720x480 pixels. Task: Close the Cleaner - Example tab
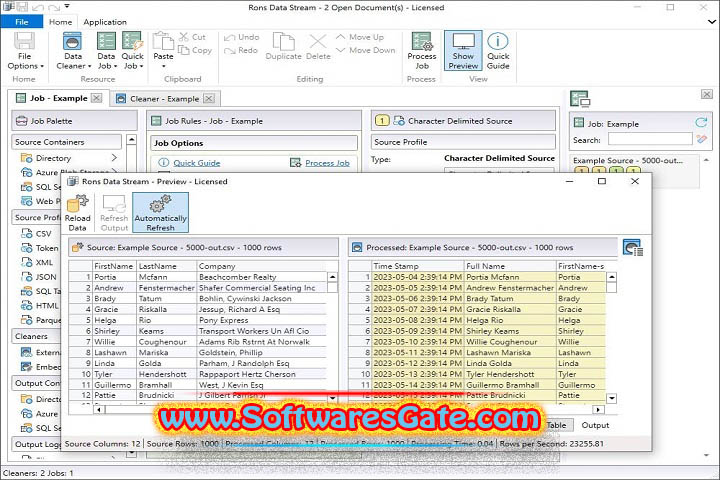pos(209,98)
